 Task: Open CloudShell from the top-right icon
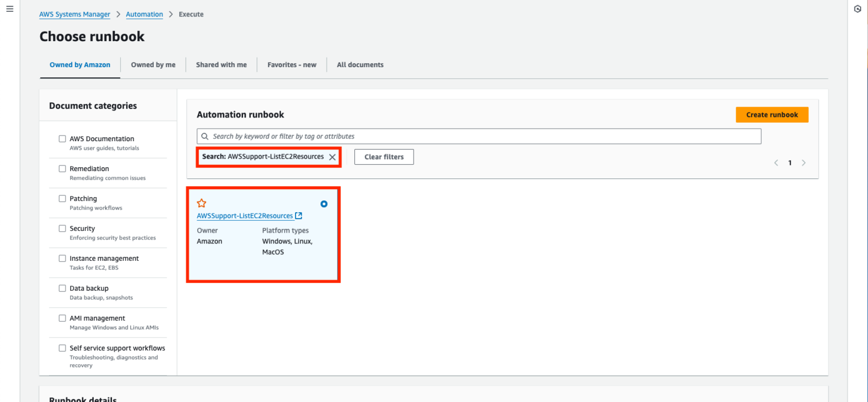click(858, 8)
